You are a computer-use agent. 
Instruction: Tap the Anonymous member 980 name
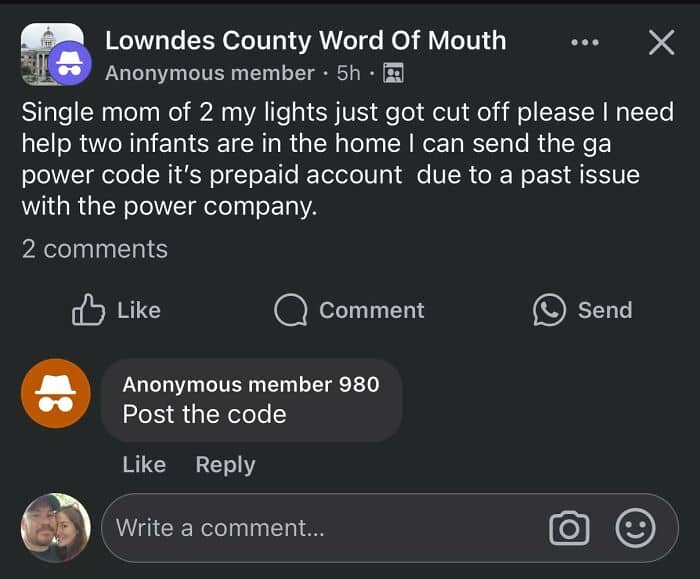pyautogui.click(x=251, y=384)
